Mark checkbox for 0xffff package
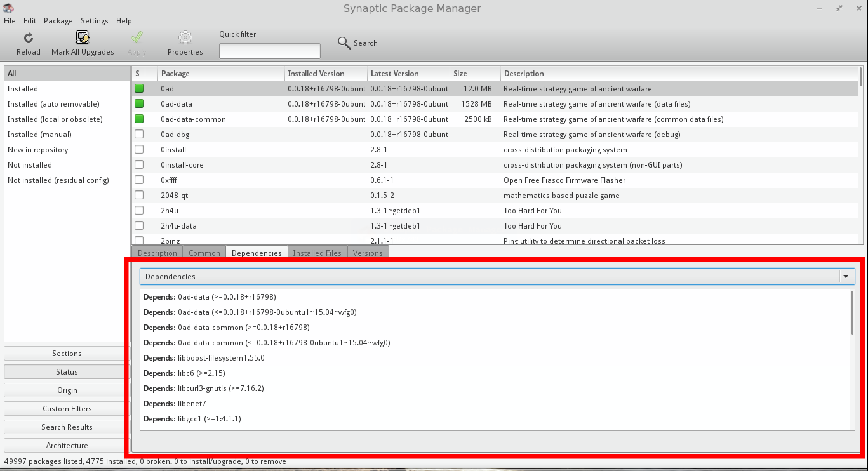The image size is (868, 471). pyautogui.click(x=139, y=180)
